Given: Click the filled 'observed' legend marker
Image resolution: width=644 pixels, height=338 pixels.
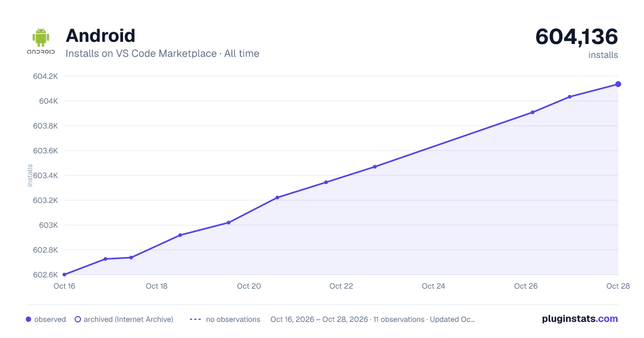Looking at the screenshot, I should click(x=28, y=319).
